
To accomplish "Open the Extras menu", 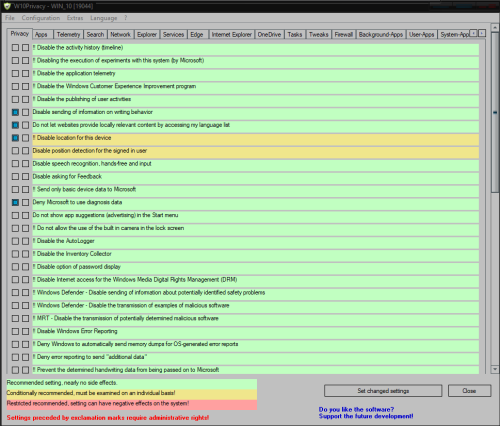I will 75,18.
